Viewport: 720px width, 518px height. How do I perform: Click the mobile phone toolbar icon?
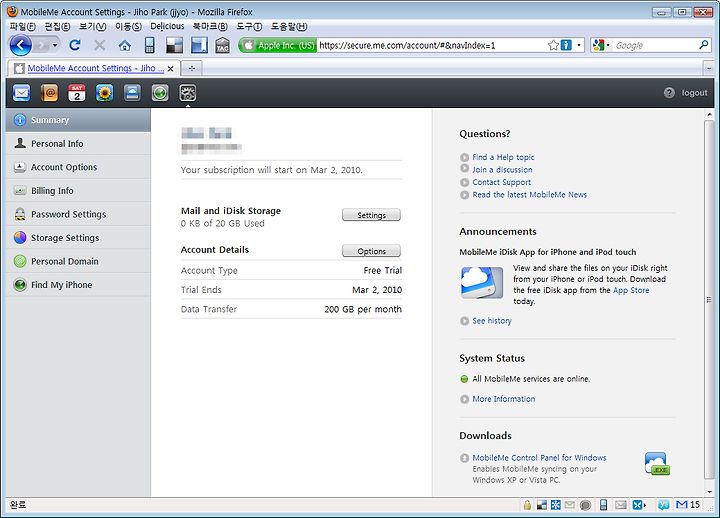point(149,45)
